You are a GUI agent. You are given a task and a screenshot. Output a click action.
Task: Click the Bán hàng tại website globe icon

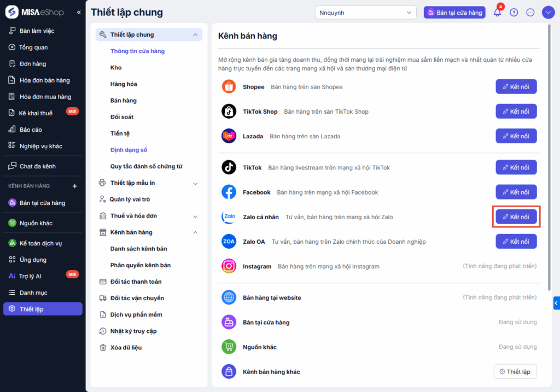pos(229,297)
